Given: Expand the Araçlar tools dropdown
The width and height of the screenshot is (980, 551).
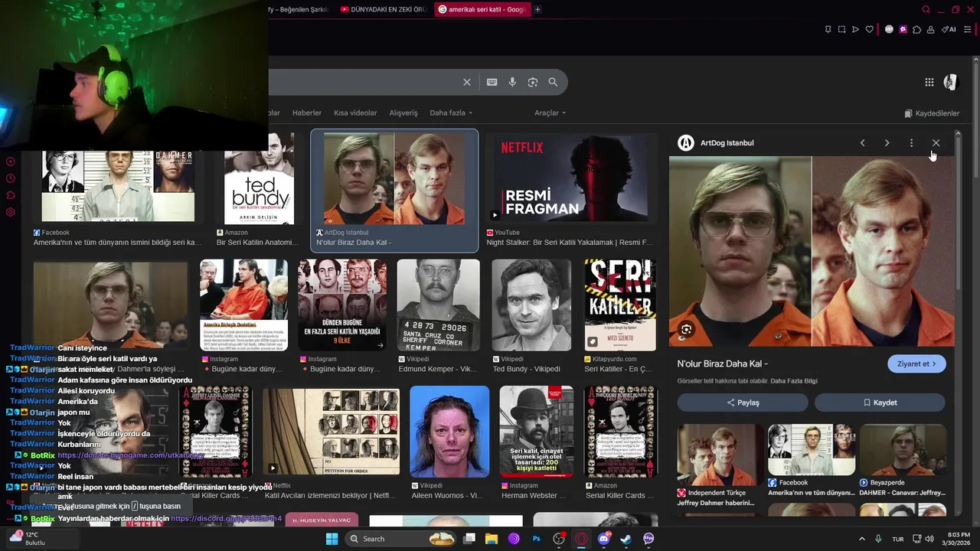Looking at the screenshot, I should pos(550,113).
